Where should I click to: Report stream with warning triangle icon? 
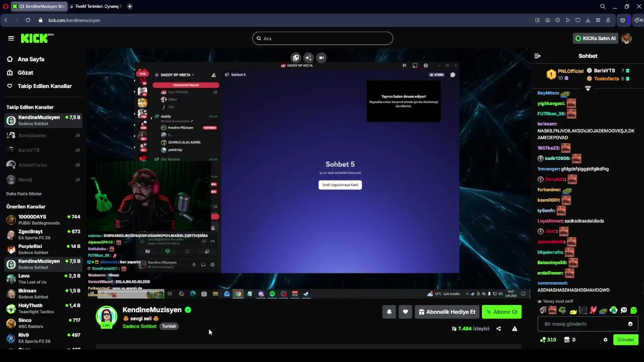click(515, 329)
